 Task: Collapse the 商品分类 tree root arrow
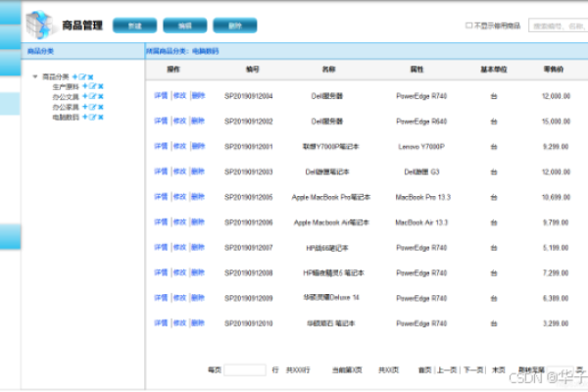pyautogui.click(x=35, y=76)
